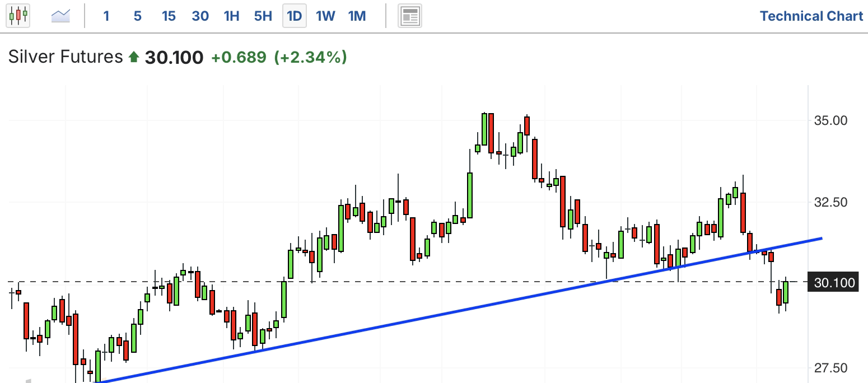Open the chart layout panel icon
Image resolution: width=868 pixels, height=383 pixels.
pos(409,16)
